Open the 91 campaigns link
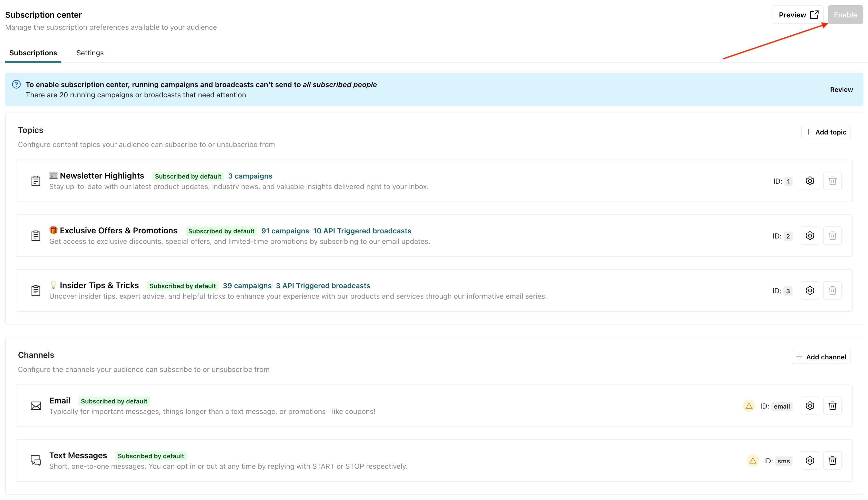Screen dimensions: 868x500 click(285, 231)
